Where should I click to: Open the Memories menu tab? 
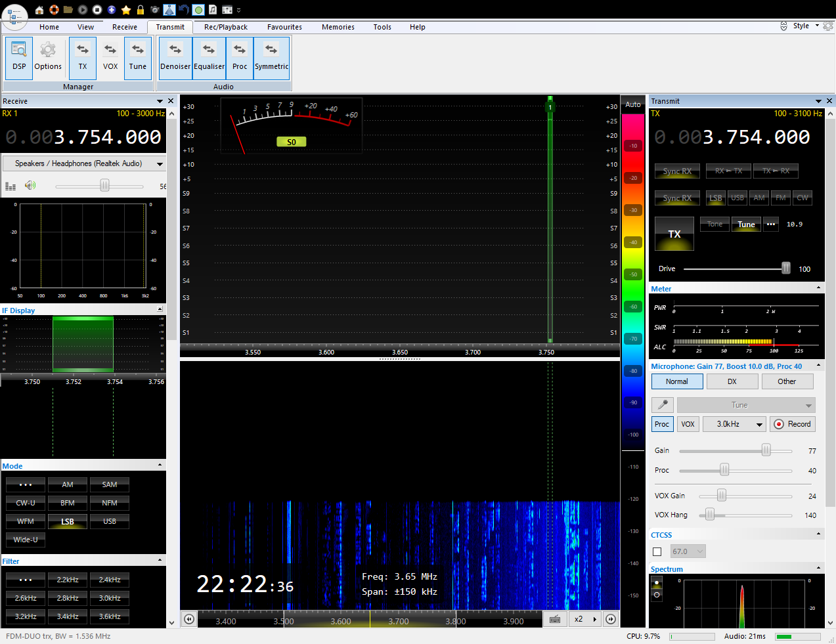point(338,27)
